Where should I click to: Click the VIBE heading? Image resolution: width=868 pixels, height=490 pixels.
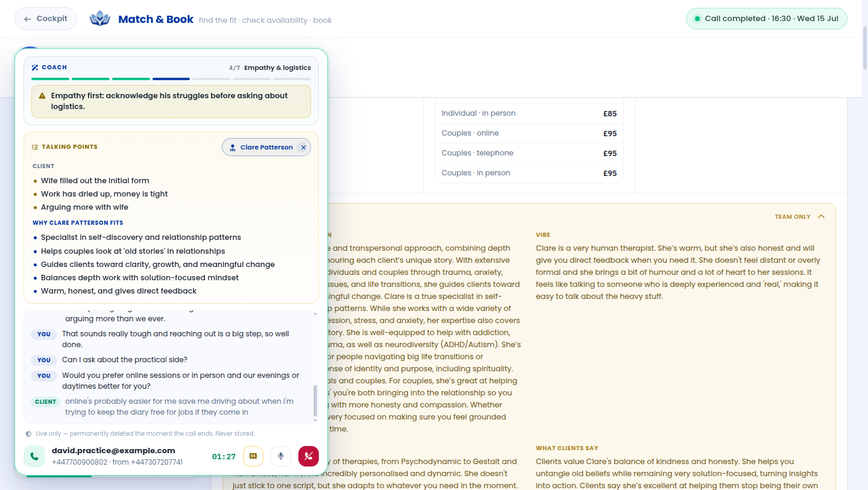point(543,235)
